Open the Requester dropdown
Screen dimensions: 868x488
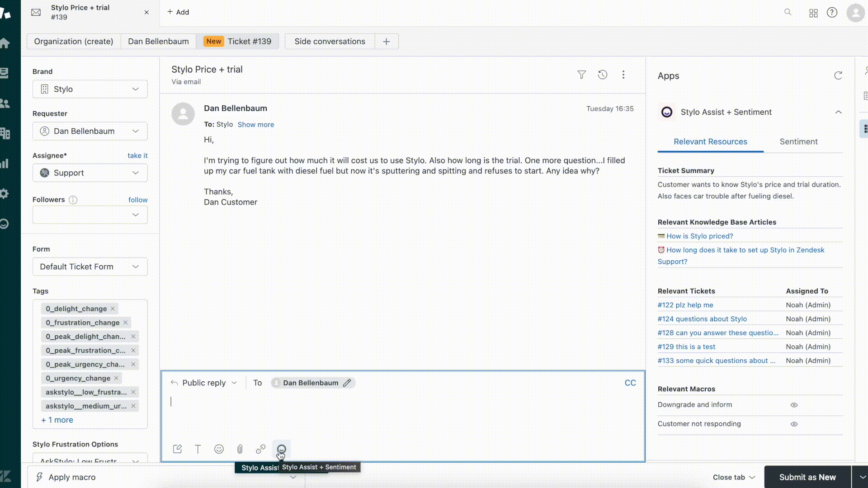90,131
